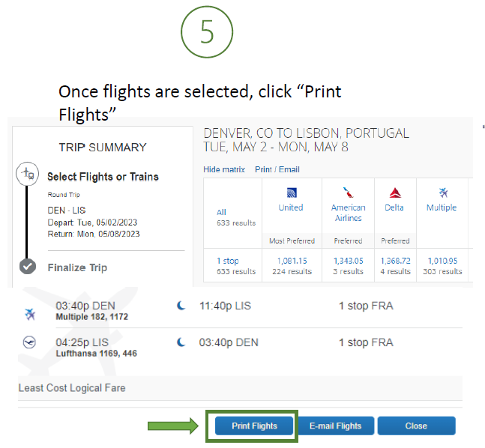Choose American Airlines 1,343.05 fare
The image size is (485, 448).
(348, 261)
